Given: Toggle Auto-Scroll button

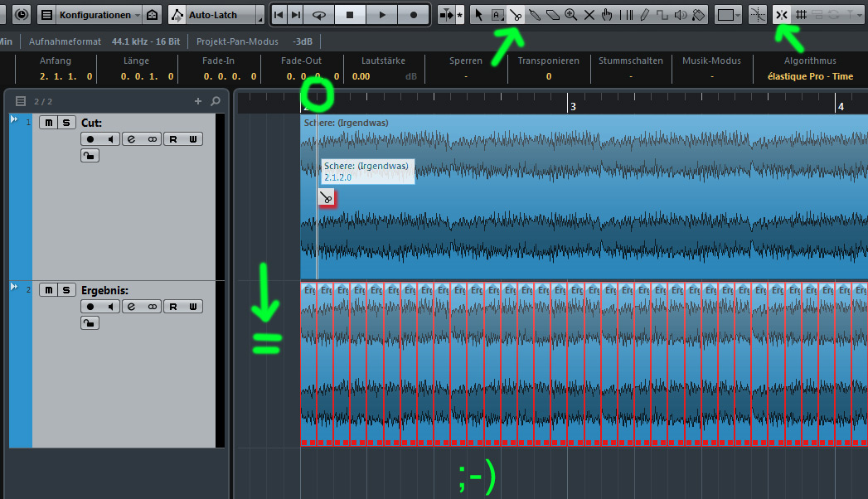Looking at the screenshot, I should click(445, 15).
